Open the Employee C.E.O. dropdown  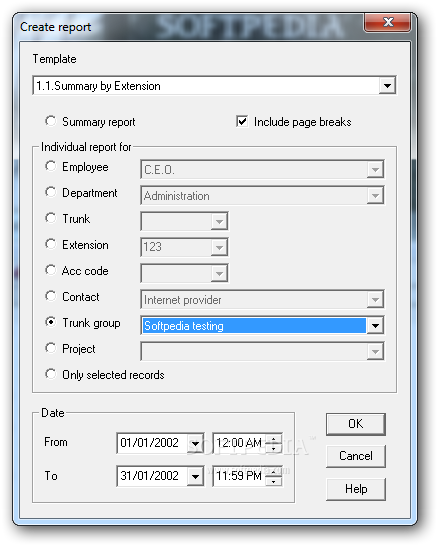click(x=375, y=170)
